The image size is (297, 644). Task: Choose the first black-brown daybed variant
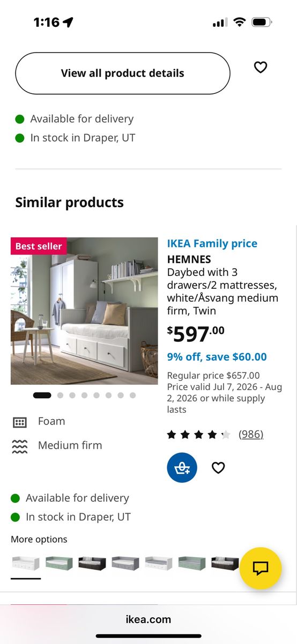pyautogui.click(x=92, y=563)
